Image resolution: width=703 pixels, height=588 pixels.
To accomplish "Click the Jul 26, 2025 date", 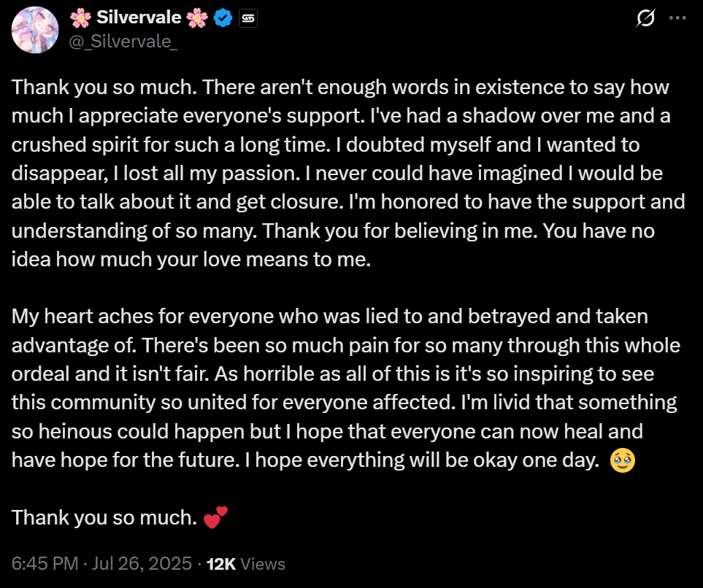I will 142,564.
